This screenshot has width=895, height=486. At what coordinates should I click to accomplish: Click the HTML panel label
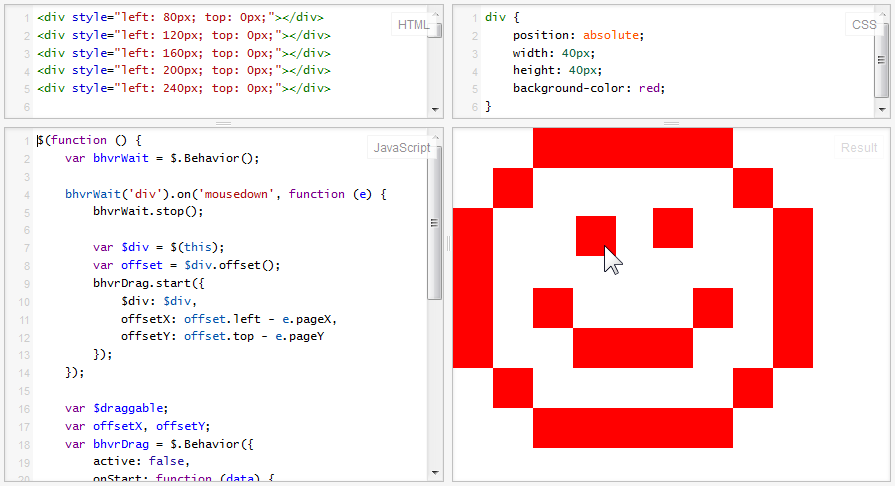pos(413,25)
